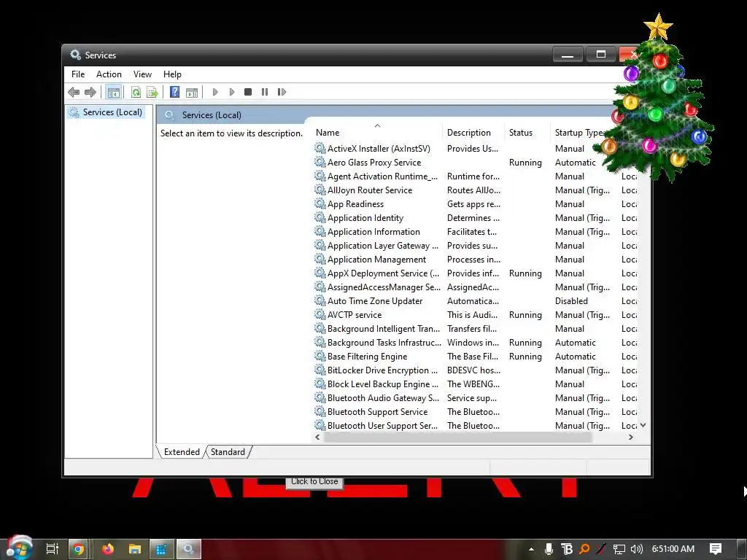Viewport: 747px width, 560px height.
Task: Click the Click to Close button
Action: coord(314,481)
